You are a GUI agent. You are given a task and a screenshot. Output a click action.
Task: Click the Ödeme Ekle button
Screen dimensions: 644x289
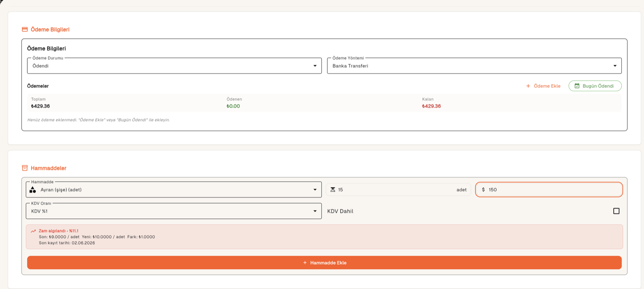[543, 86]
